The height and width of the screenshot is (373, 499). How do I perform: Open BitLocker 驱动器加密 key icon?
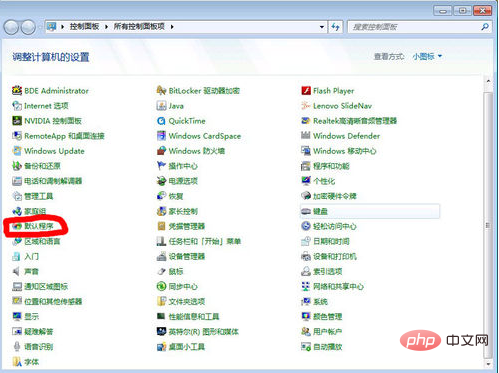click(161, 90)
